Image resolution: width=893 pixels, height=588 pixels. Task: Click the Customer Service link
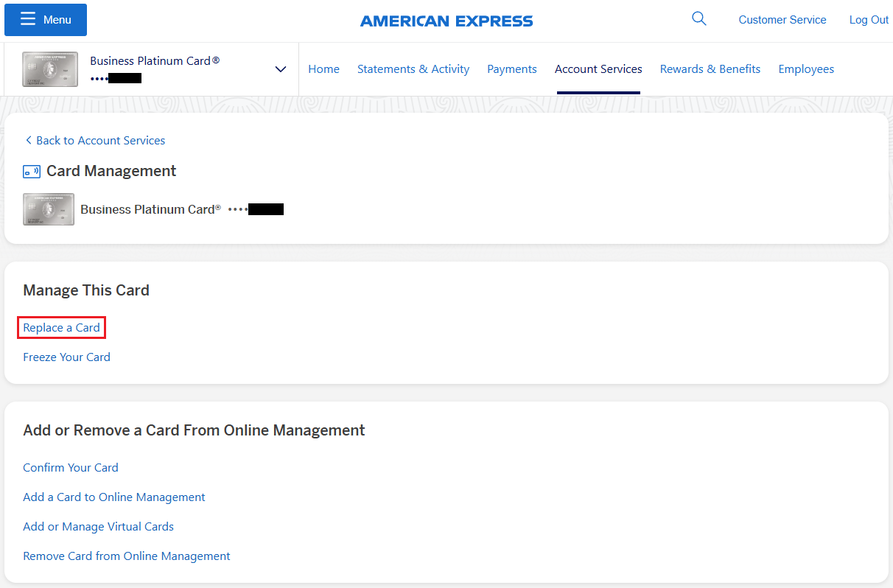(782, 20)
